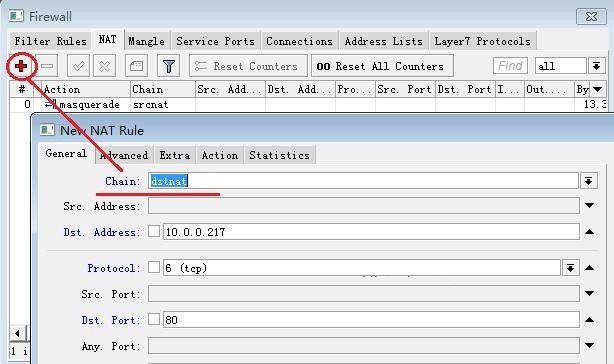The height and width of the screenshot is (364, 614).
Task: Toggle the Dst. Port invert checkbox
Action: click(154, 319)
